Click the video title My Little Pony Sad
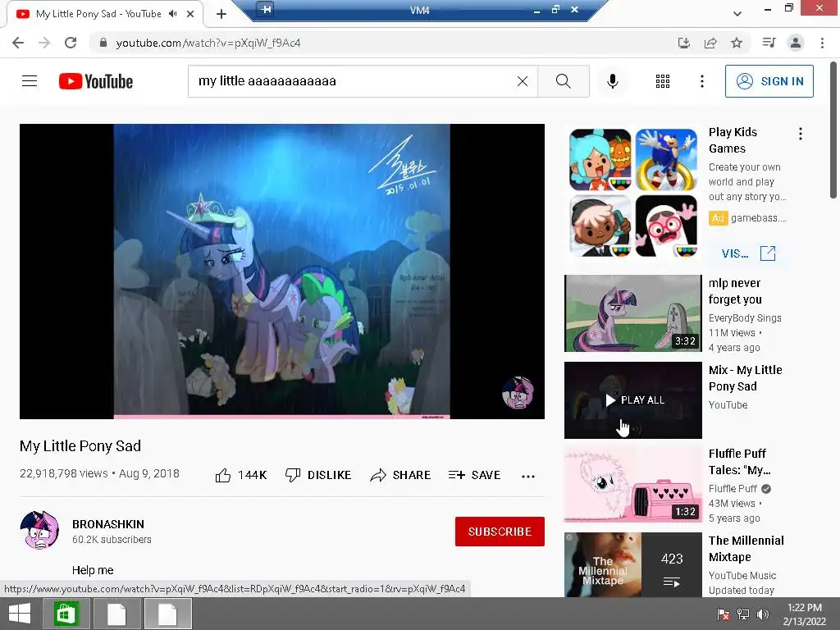840x630 pixels. click(x=80, y=445)
